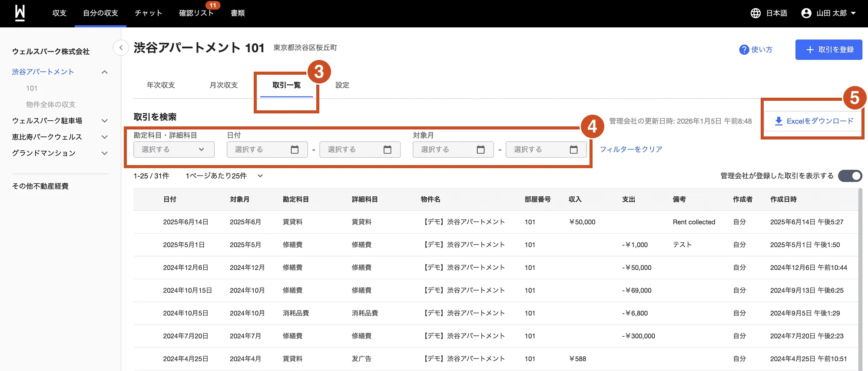This screenshot has width=868, height=371.
Task: Open calendar for target month start
Action: pos(480,149)
